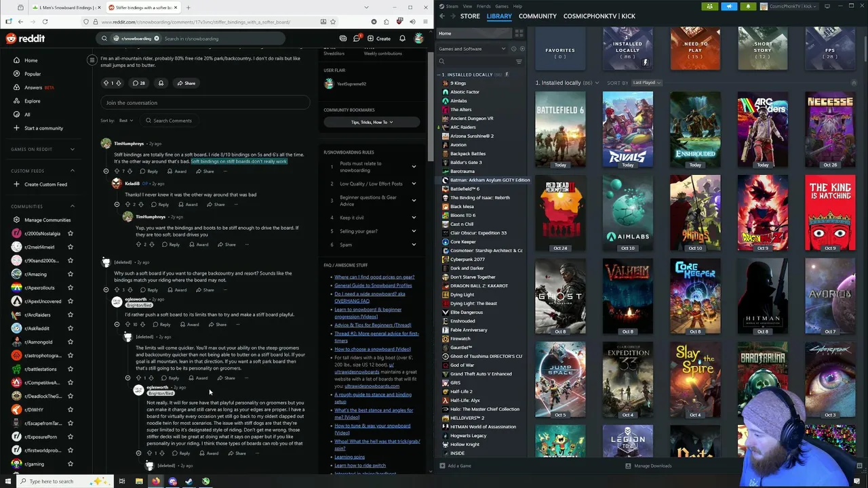The height and width of the screenshot is (488, 868).
Task: Click Add a Game in Steam
Action: [x=455, y=466]
